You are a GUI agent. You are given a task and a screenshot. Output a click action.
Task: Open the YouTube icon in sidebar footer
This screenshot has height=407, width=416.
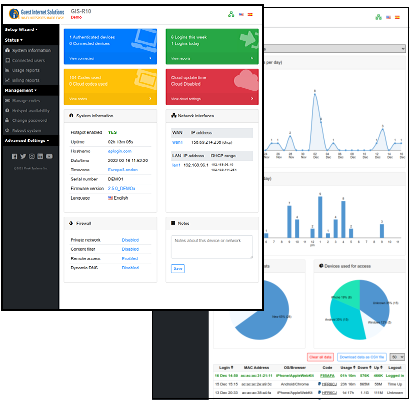(49, 156)
